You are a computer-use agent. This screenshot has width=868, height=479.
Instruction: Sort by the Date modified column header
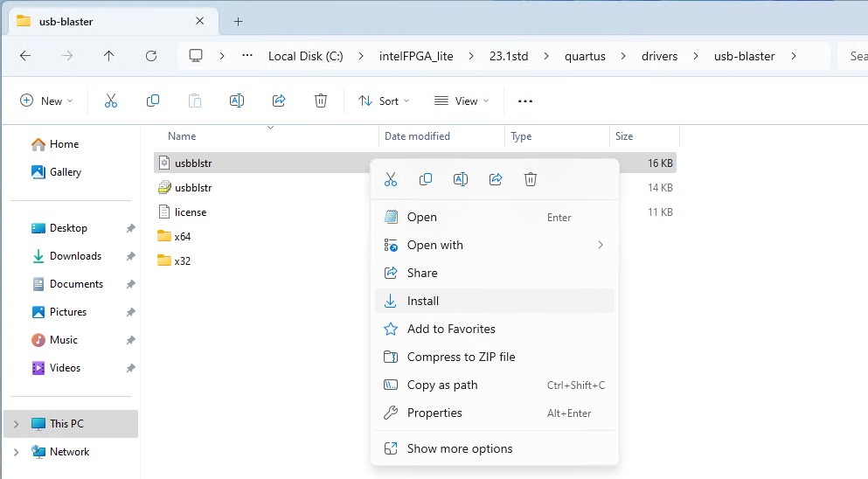point(417,136)
